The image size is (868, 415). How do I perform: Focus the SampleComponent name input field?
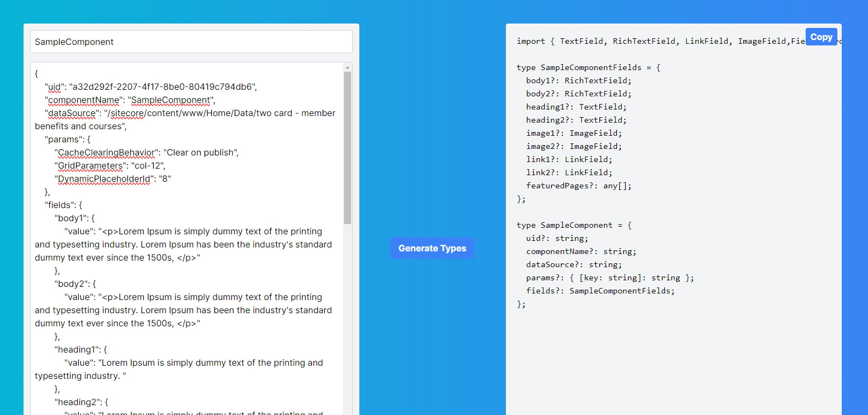191,42
